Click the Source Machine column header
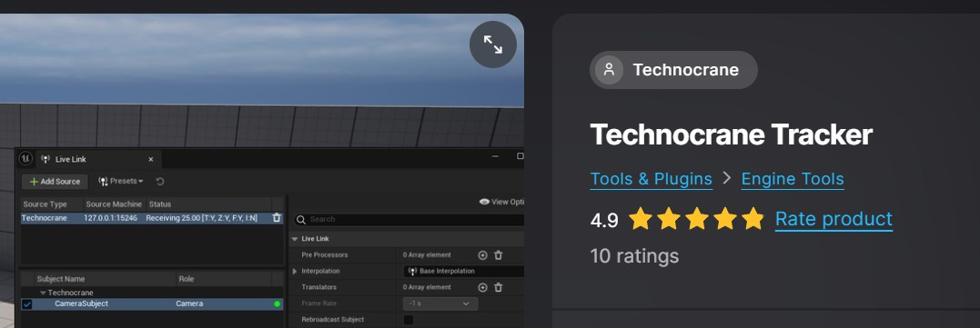This screenshot has height=328, width=980. [115, 204]
